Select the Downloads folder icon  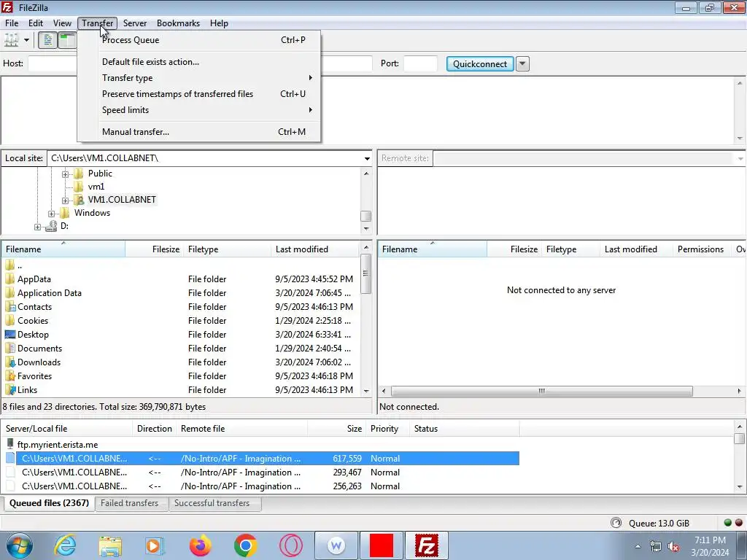[9, 362]
